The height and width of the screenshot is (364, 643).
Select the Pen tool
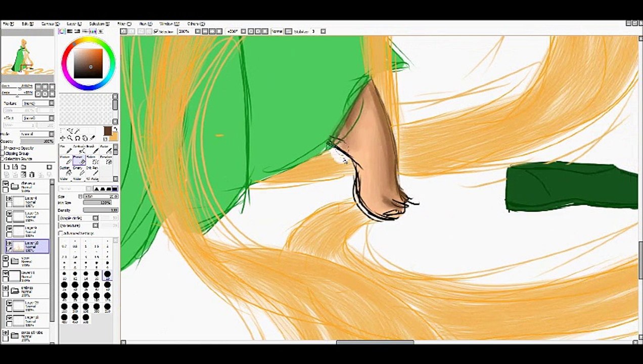[x=65, y=149]
